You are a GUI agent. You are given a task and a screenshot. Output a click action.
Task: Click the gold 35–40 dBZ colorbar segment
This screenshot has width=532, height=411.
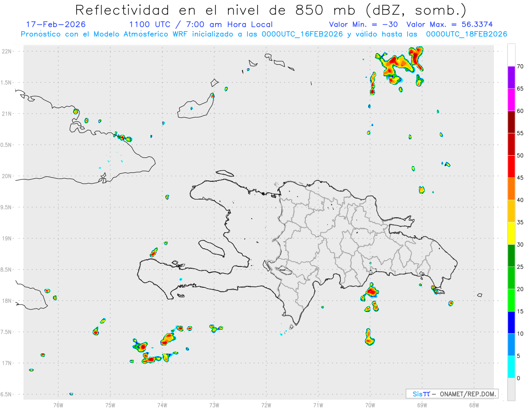point(511,211)
